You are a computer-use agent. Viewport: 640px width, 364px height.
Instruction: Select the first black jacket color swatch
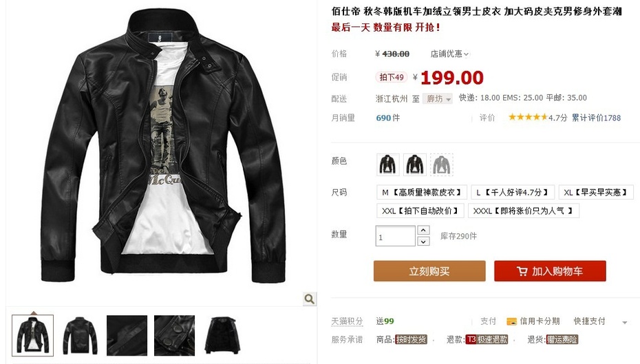click(x=387, y=164)
